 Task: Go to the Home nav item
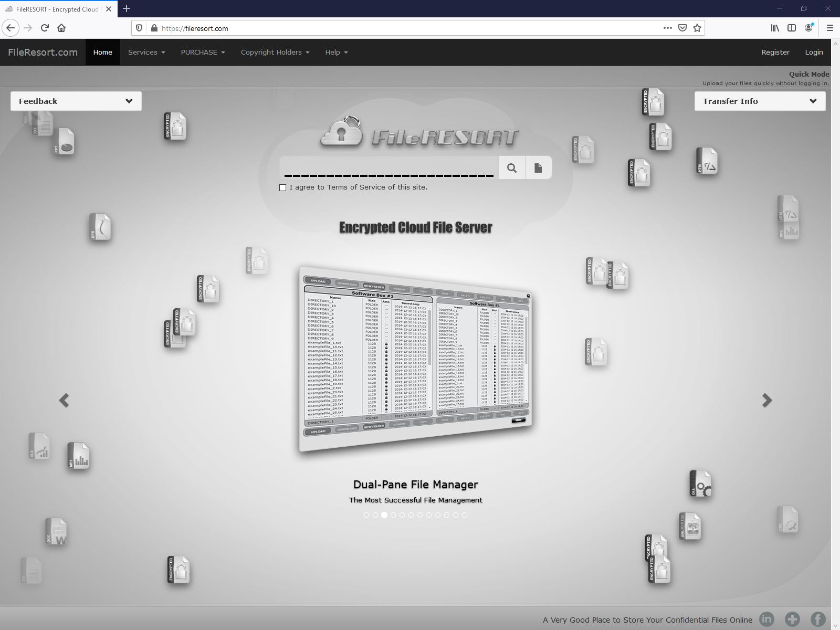click(103, 52)
